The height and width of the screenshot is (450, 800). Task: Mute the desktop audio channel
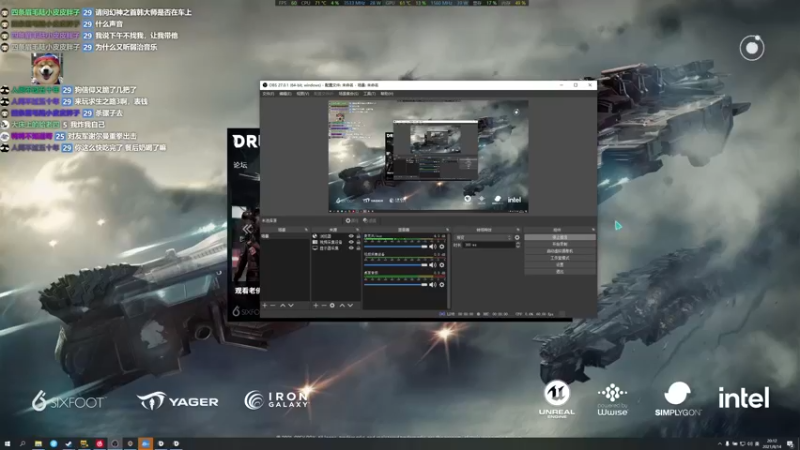click(x=433, y=285)
